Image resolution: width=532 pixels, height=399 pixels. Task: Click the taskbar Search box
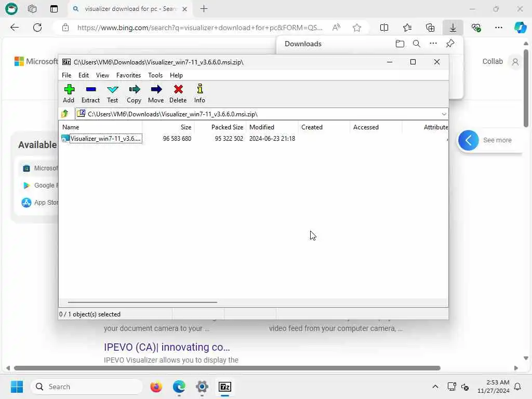(87, 387)
